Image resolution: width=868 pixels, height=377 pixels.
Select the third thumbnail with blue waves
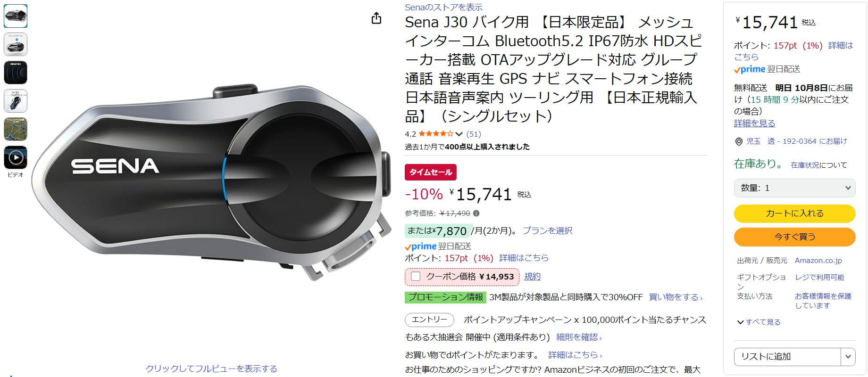tap(16, 73)
